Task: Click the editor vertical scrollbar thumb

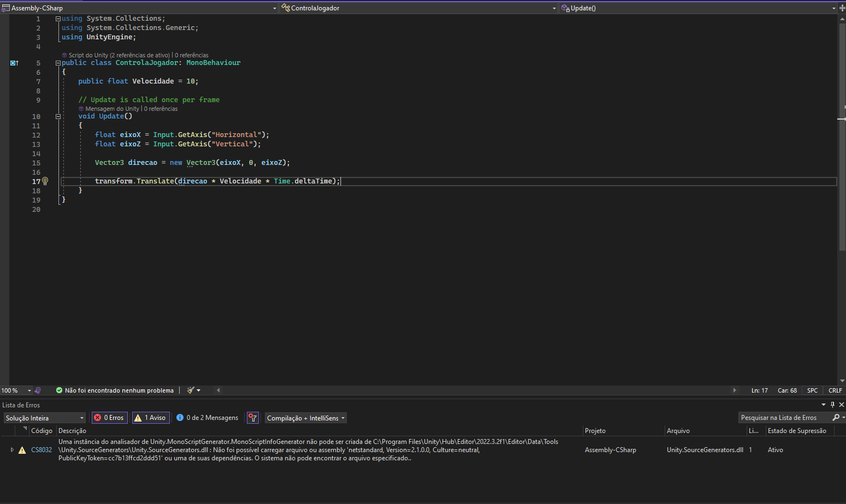Action: tap(842, 137)
